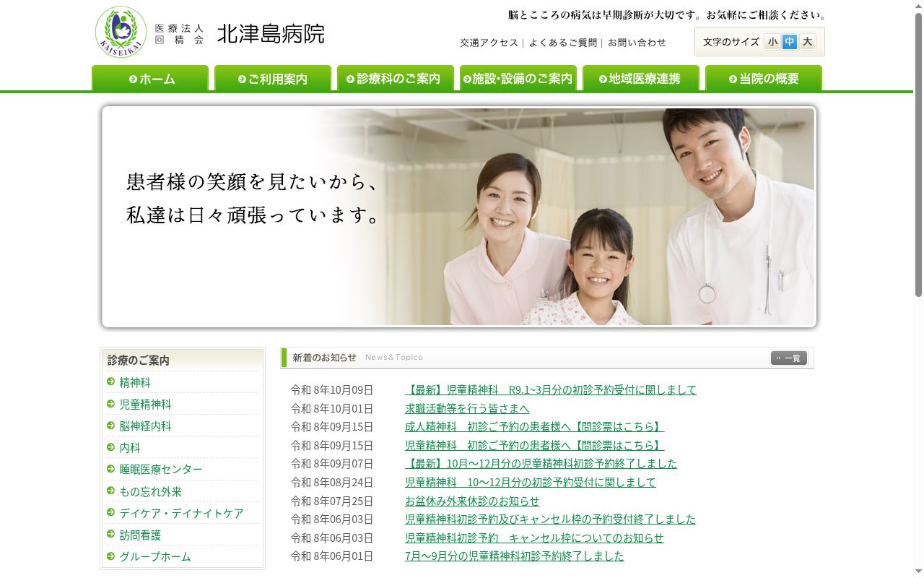924x578 pixels.
Task: Click the 北津島病院 hospital name title
Action: pos(271,33)
